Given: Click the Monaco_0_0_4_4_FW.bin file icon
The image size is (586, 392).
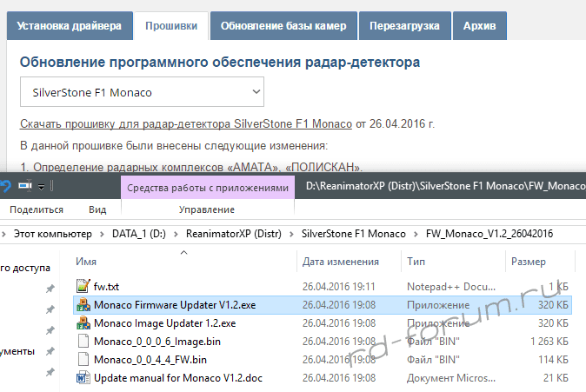Looking at the screenshot, I should [x=83, y=360].
